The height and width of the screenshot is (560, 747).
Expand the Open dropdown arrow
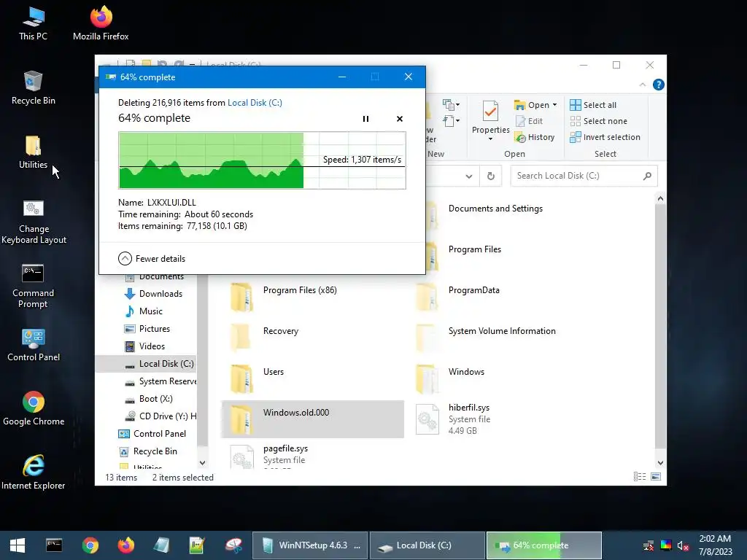[554, 105]
